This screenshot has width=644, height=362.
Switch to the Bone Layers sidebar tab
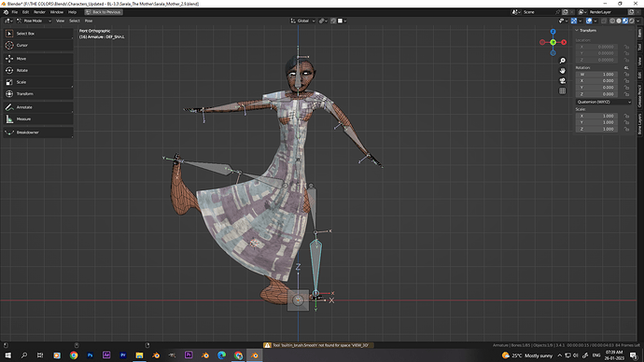(639, 124)
